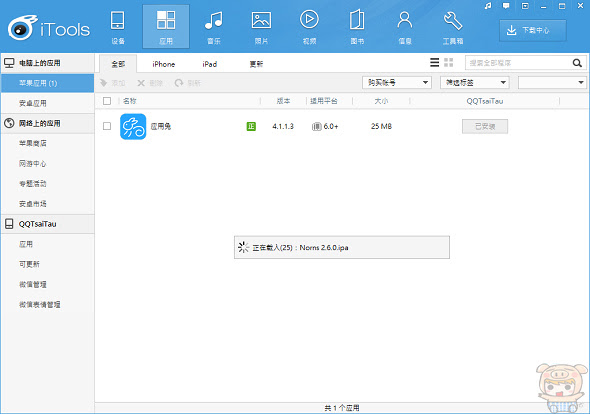The image size is (590, 414).
Task: Sort by 适用平台 column header
Action: point(324,101)
